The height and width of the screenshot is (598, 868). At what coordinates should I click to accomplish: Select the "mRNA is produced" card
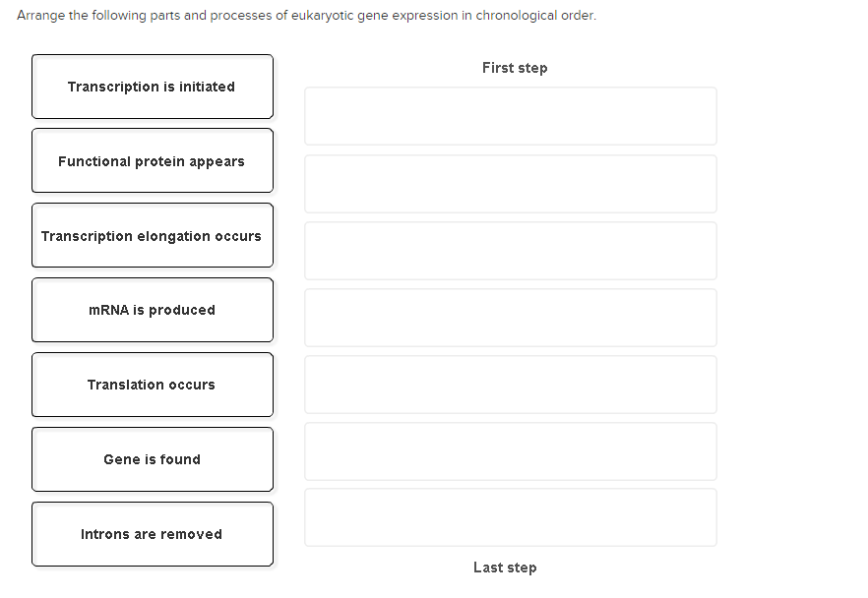[x=153, y=310]
